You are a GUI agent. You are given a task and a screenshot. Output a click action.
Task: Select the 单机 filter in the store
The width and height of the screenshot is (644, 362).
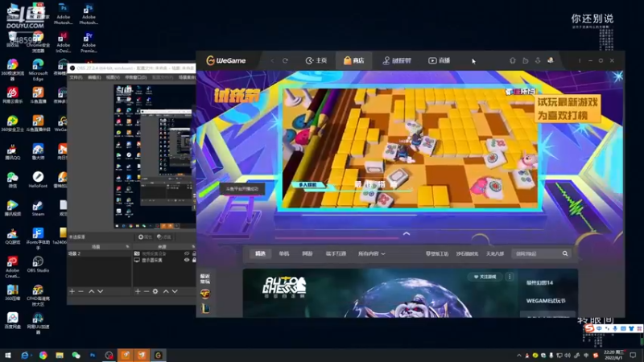coord(284,253)
